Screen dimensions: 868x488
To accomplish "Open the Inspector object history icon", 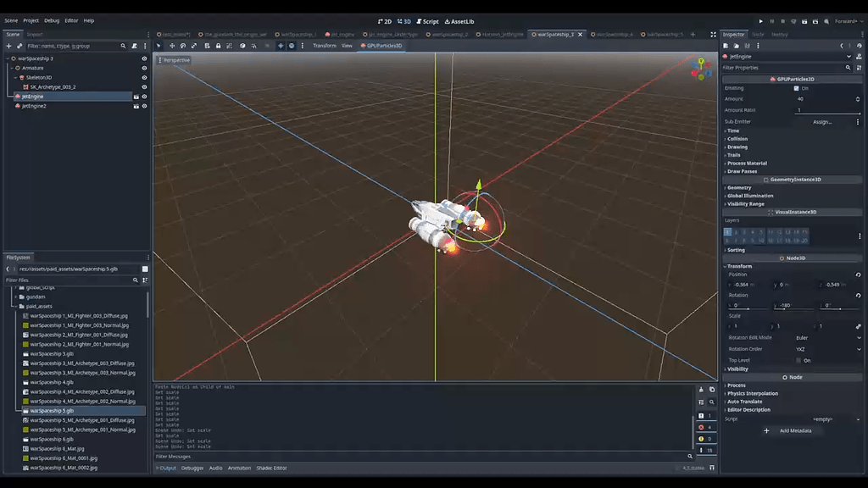I will coord(860,46).
